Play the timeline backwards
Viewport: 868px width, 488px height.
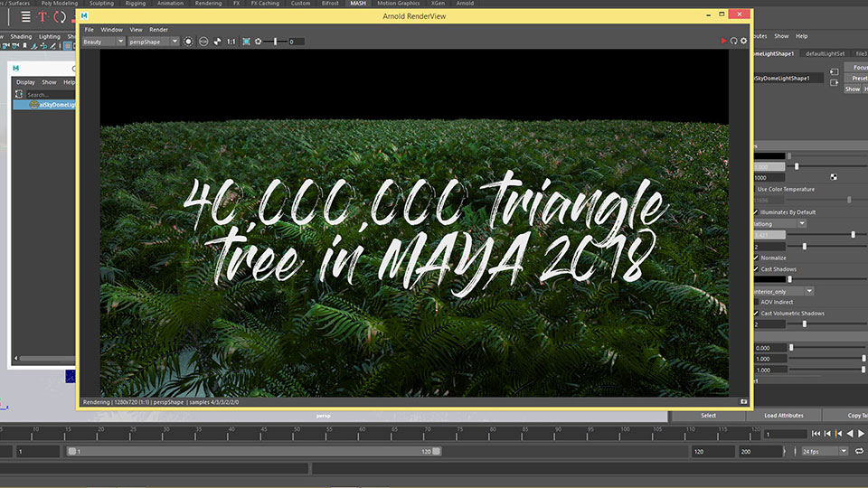(x=850, y=434)
